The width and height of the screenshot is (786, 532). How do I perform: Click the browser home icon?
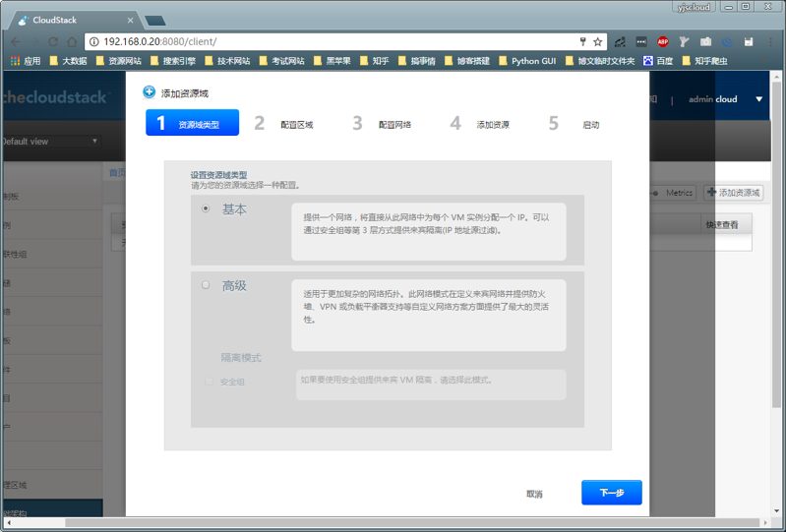pyautogui.click(x=72, y=42)
